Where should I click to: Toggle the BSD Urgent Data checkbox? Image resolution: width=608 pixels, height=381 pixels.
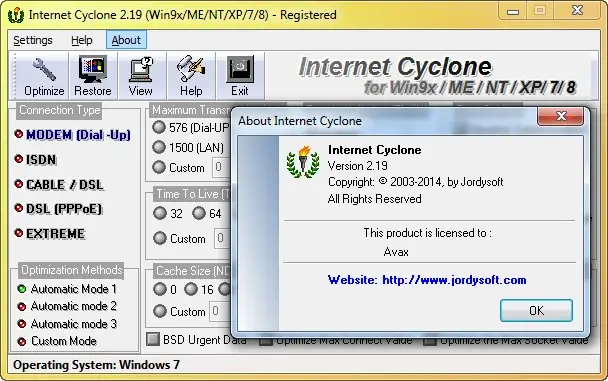(x=153, y=340)
